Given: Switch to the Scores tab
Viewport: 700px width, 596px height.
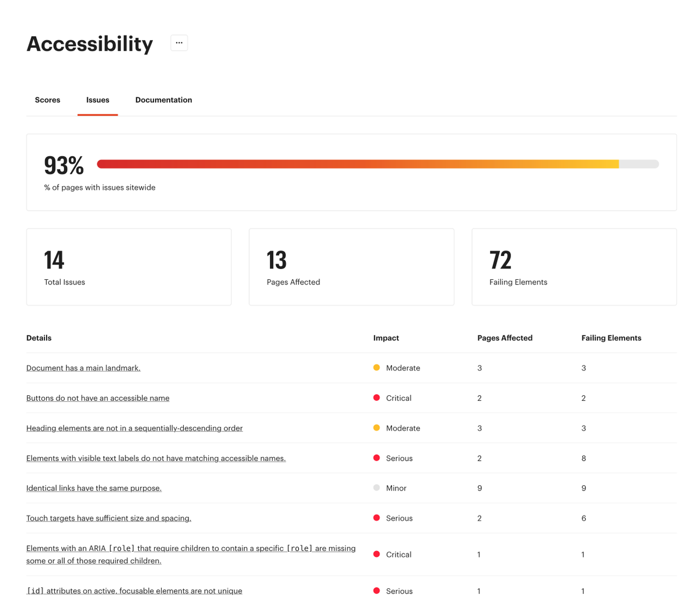Looking at the screenshot, I should (48, 100).
